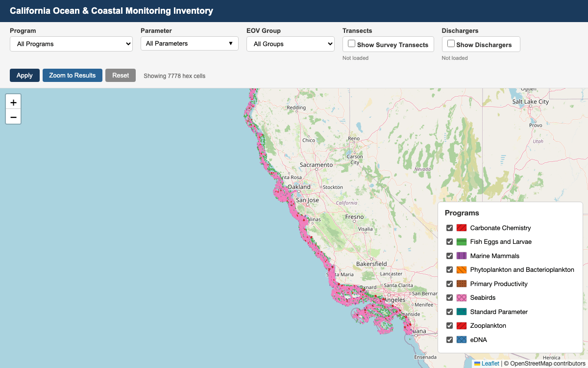Toggle the Zooplankton checkbox
Screen dimensions: 588x368
449,326
